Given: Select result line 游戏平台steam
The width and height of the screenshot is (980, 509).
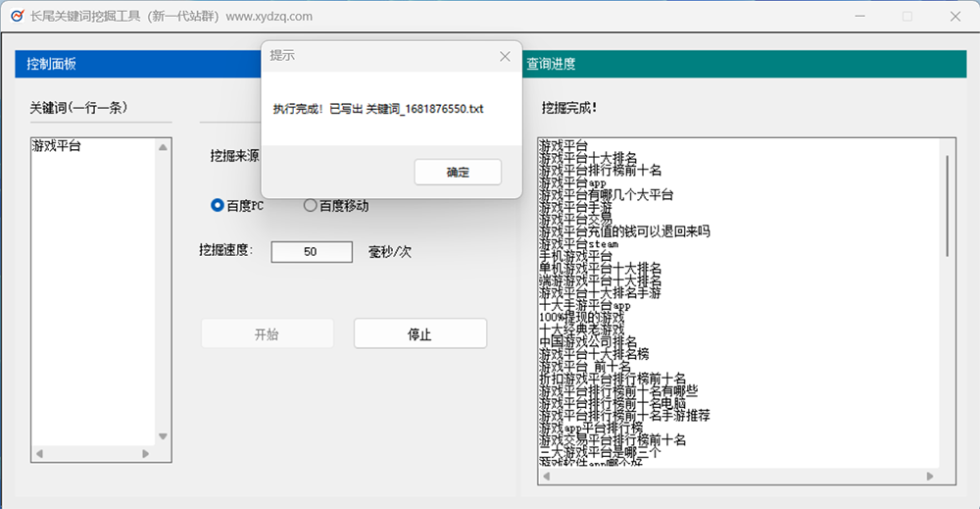Looking at the screenshot, I should (x=579, y=244).
